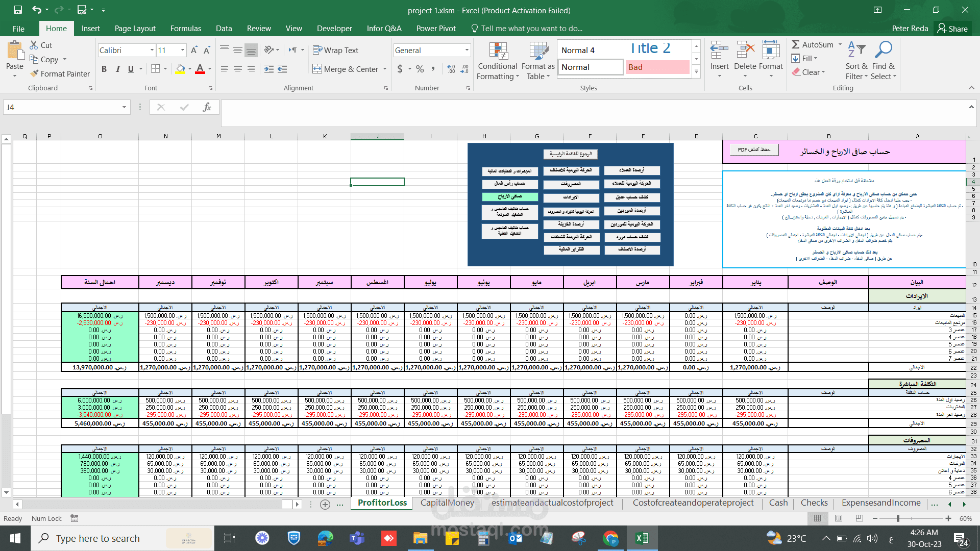Expand the General number format dropdown
980x551 pixels.
click(467, 50)
